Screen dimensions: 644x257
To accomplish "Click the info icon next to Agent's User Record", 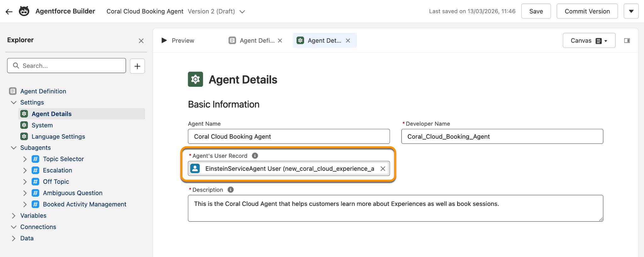I will coord(255,156).
